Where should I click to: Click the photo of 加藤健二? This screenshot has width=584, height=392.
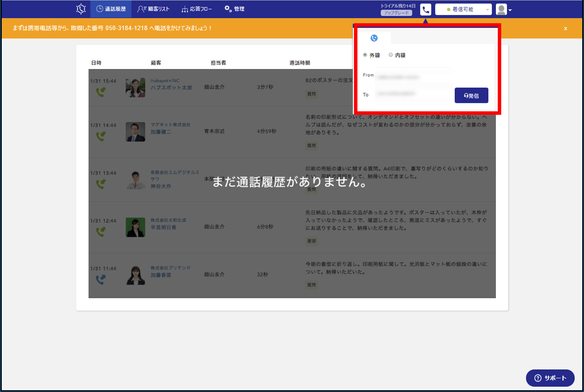click(135, 132)
